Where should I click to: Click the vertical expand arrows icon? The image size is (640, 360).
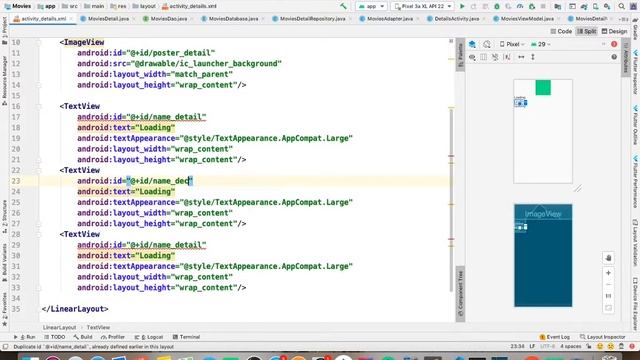click(533, 57)
